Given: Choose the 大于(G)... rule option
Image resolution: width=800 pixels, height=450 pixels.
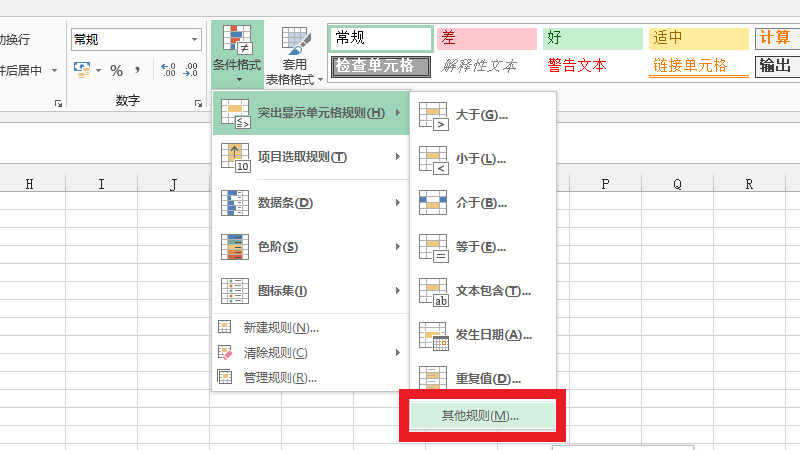Looking at the screenshot, I should point(482,115).
